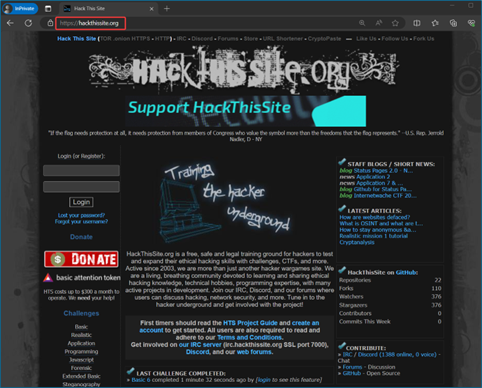
Task: Open the Hack This Site top nav link
Action: [x=76, y=39]
